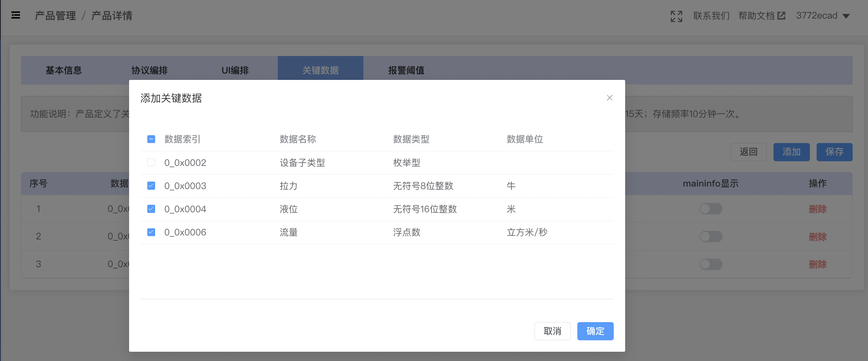Switch to the 协议编排 tab

pos(149,70)
